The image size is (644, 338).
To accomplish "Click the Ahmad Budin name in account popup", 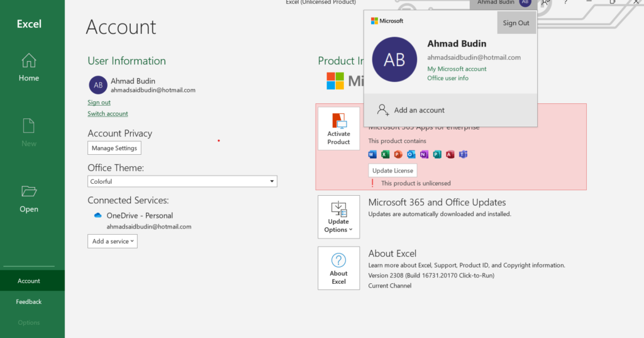I will pos(457,43).
